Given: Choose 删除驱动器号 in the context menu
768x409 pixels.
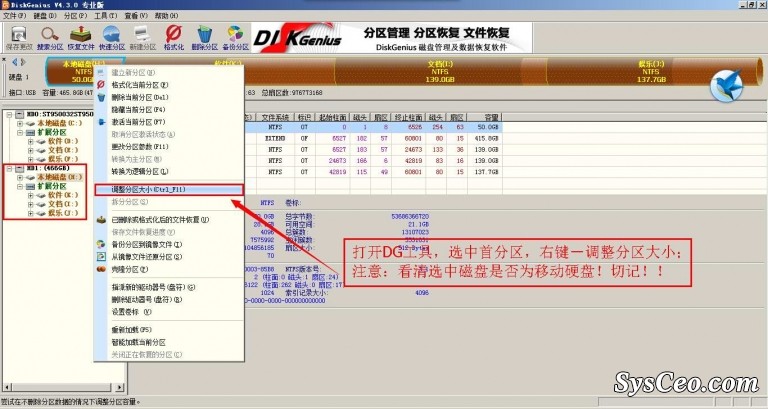Looking at the screenshot, I should pyautogui.click(x=169, y=299).
